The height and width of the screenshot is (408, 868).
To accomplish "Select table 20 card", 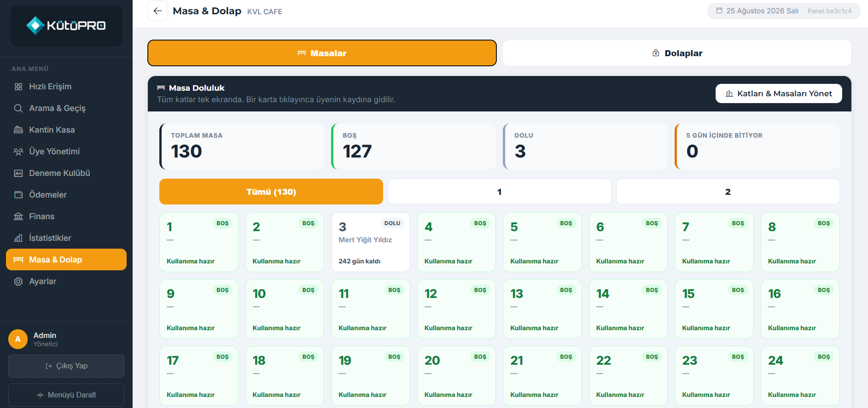I will [456, 376].
